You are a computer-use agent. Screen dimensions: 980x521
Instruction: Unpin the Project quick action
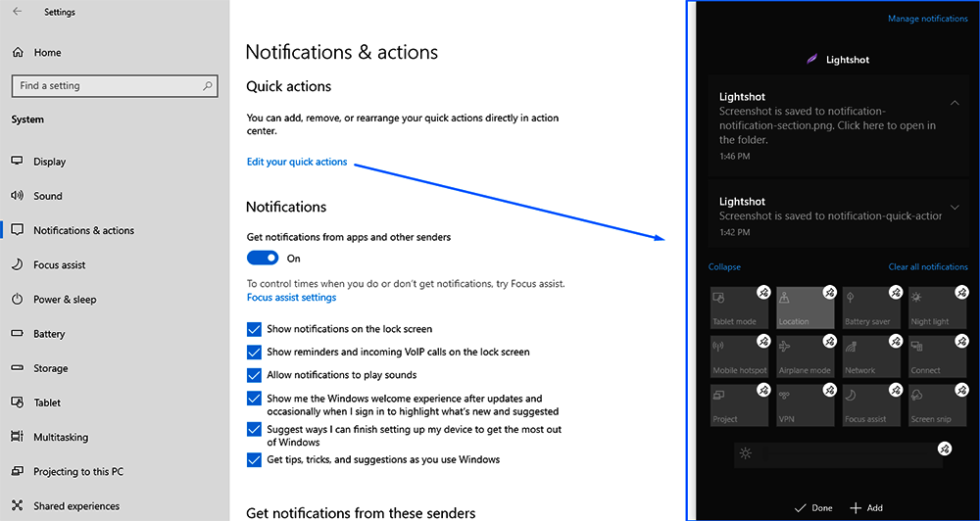(763, 390)
